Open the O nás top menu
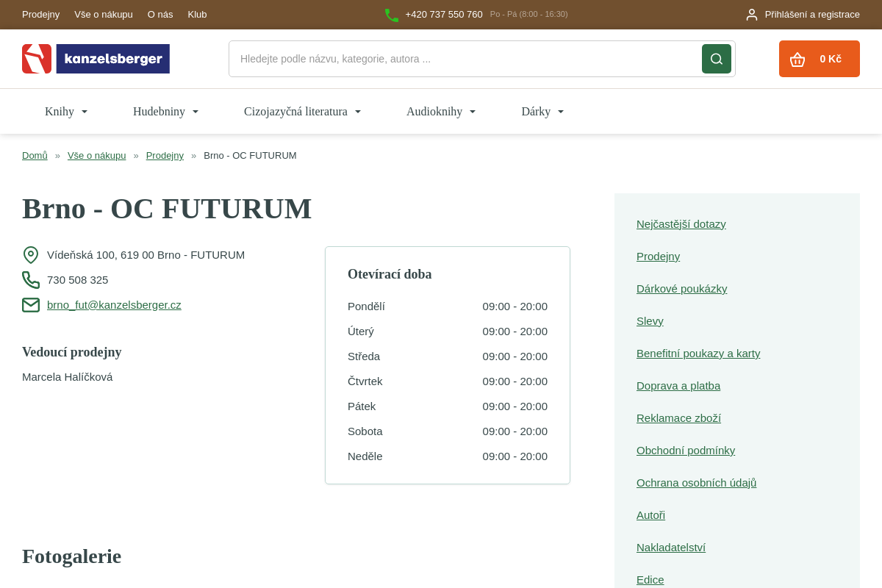 [160, 15]
